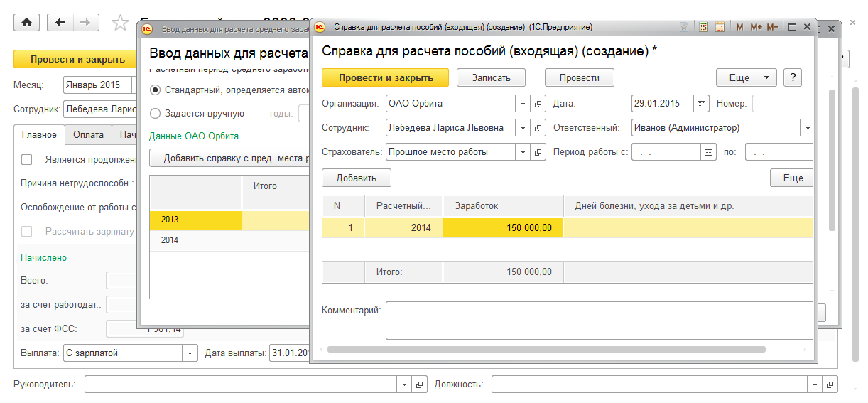The width and height of the screenshot is (868, 403).
Task: Check 'Является продолжением' checkbox
Action: point(27,159)
